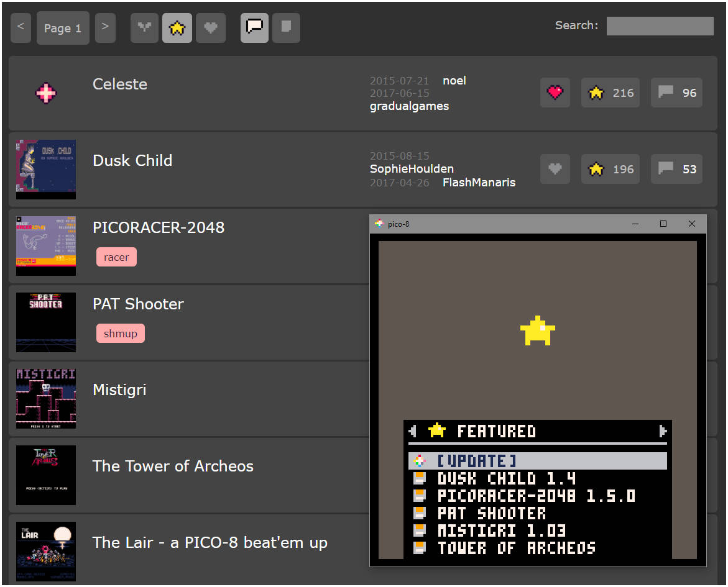
Task: Switch to previous category with left arrow in pico-8
Action: 412,431
